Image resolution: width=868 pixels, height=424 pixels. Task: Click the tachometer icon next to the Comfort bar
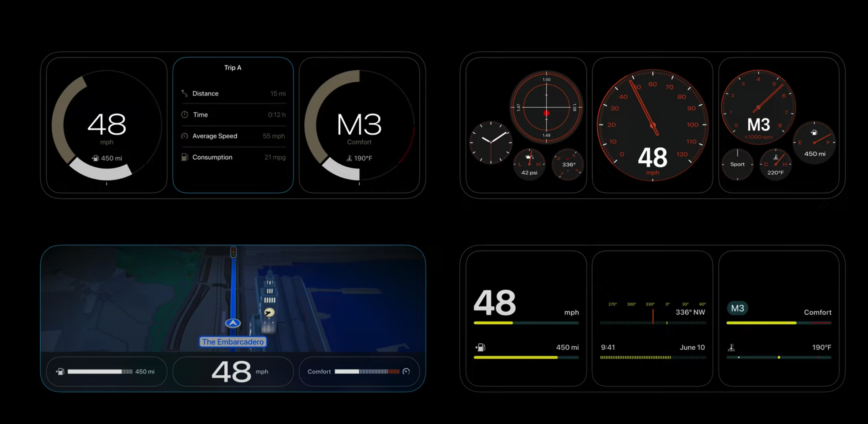[406, 372]
